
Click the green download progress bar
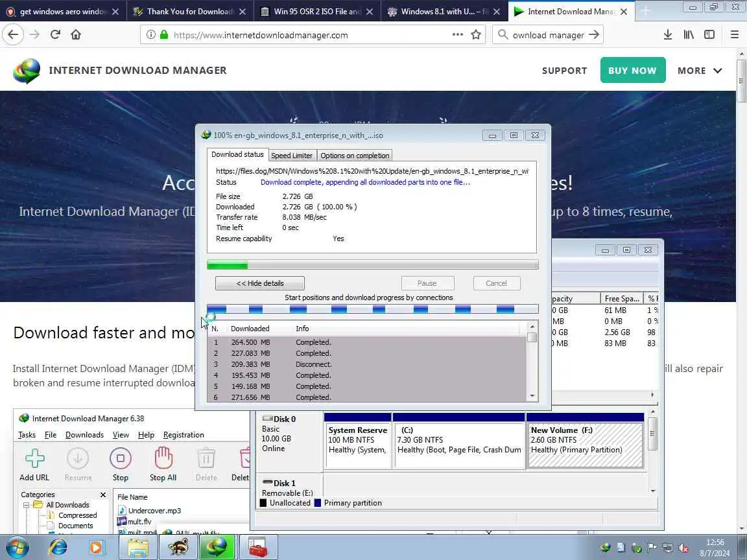coord(373,264)
